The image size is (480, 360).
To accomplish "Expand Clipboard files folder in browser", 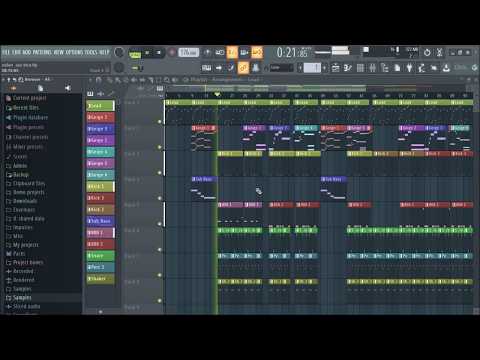I will click(x=25, y=183).
